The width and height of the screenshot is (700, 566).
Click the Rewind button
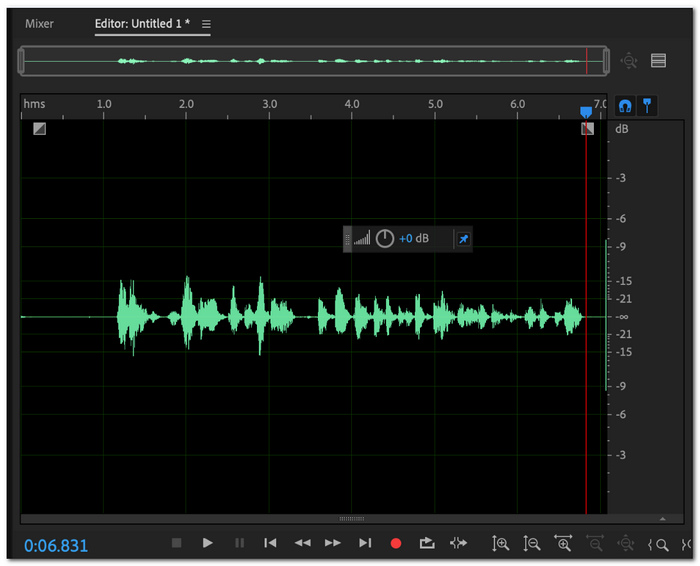click(302, 543)
